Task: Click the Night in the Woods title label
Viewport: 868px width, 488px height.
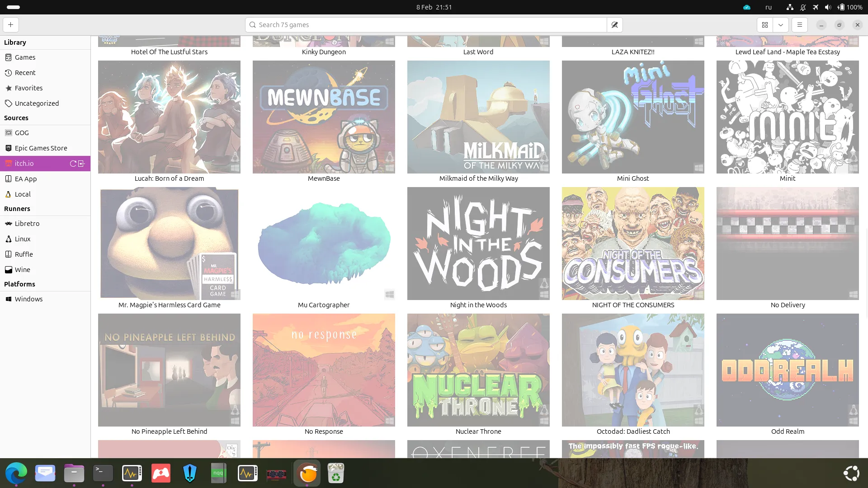Action: 478,305
